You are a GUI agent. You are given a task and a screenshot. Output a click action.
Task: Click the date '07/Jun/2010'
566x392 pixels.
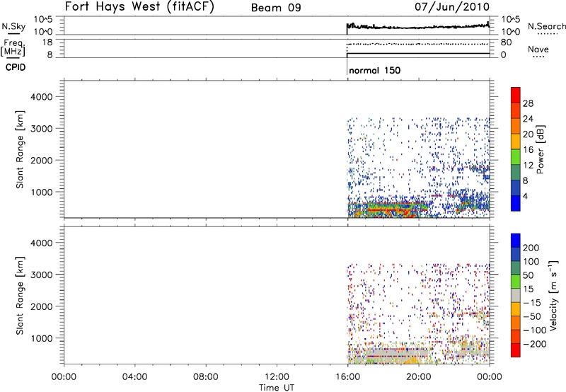[x=452, y=6]
